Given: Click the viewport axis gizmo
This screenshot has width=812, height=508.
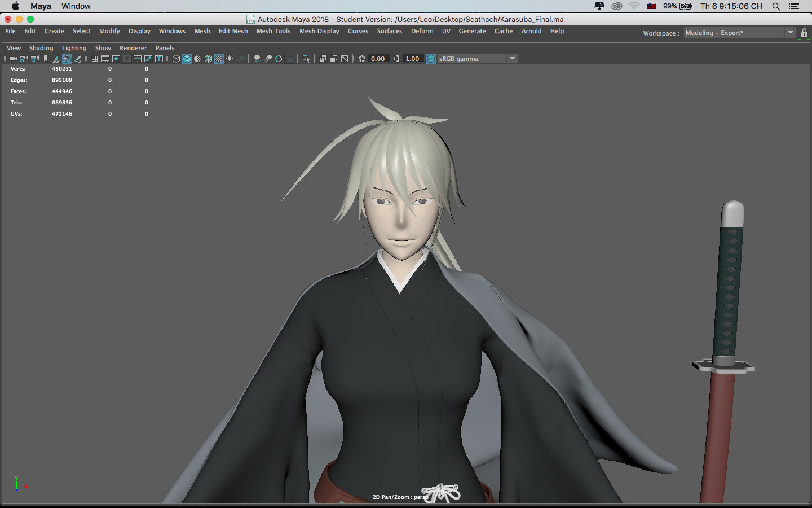Looking at the screenshot, I should 20,484.
